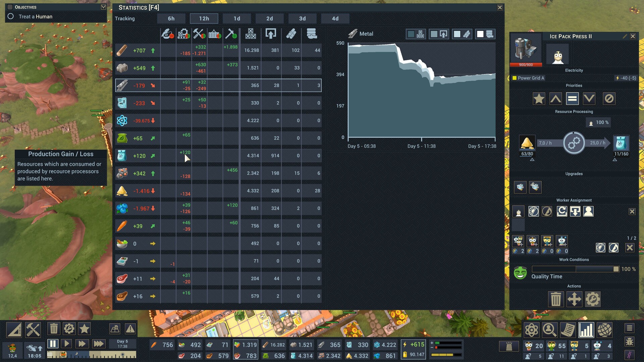Image resolution: width=644 pixels, height=362 pixels.
Task: Disable building with prohibit priority icon
Action: pyautogui.click(x=609, y=99)
